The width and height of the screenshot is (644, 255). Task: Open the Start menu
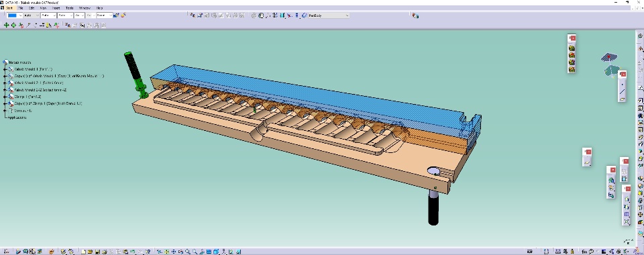point(9,8)
